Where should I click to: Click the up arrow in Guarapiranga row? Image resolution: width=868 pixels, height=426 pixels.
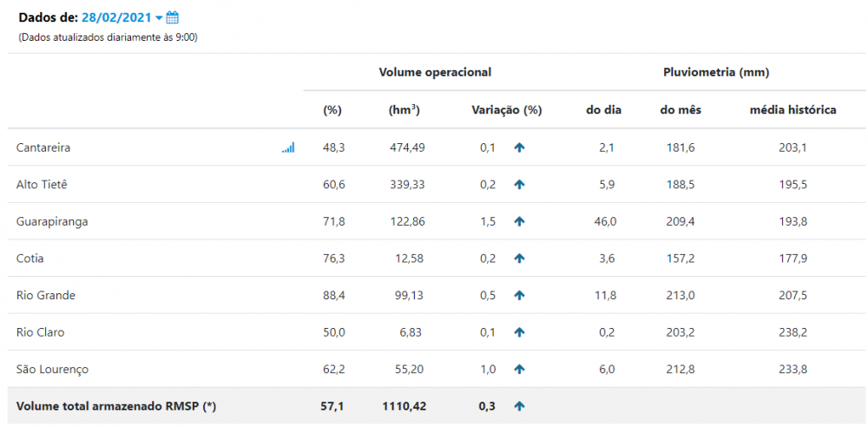click(x=519, y=222)
